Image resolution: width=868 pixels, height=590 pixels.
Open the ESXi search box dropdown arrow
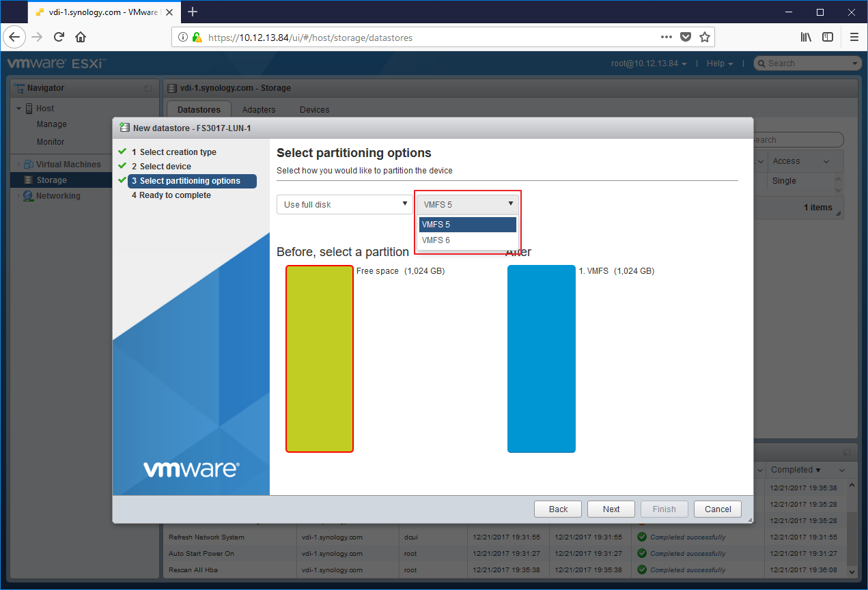[856, 64]
